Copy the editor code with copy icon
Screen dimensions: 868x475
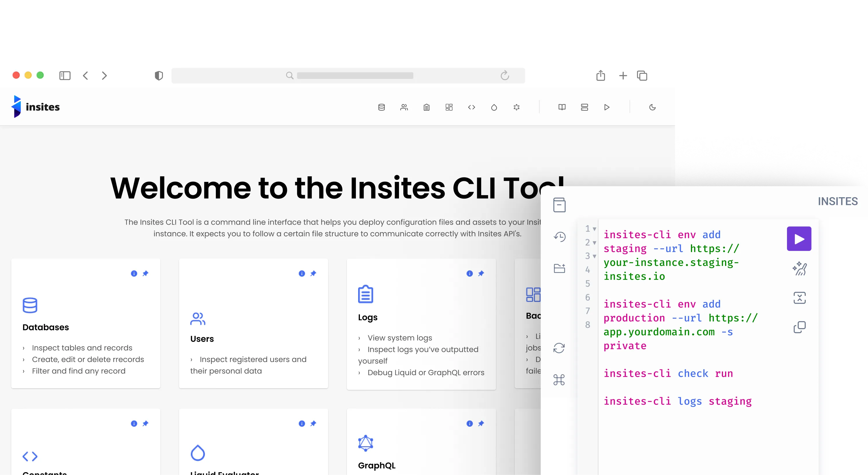click(799, 327)
